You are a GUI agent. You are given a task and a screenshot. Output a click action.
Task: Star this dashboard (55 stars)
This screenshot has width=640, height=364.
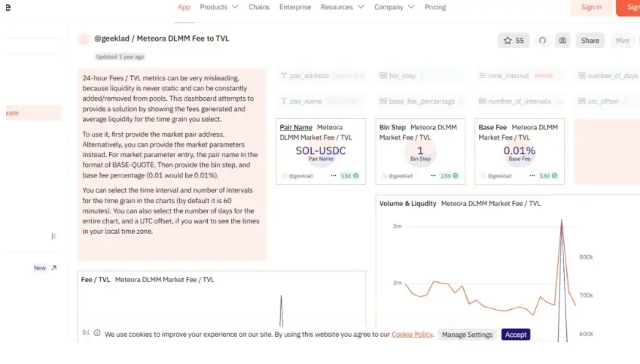[x=514, y=41]
